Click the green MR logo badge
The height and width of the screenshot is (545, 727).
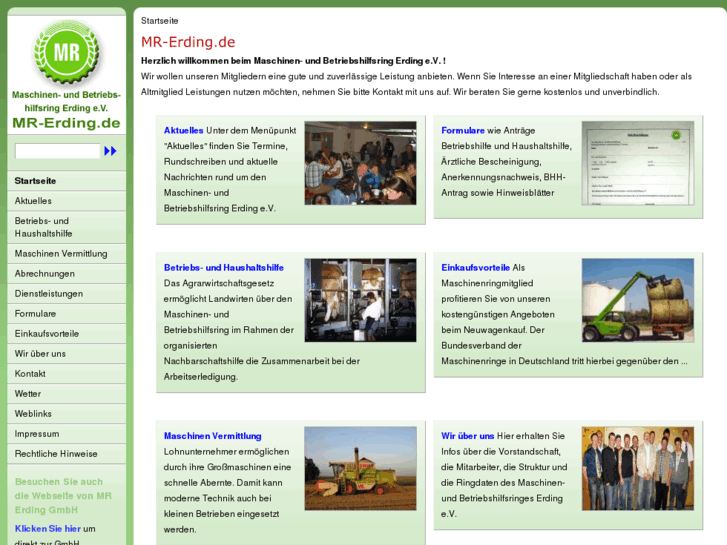pyautogui.click(x=67, y=51)
